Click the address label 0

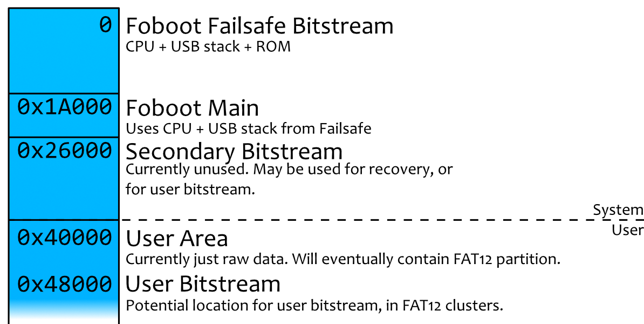pyautogui.click(x=105, y=25)
